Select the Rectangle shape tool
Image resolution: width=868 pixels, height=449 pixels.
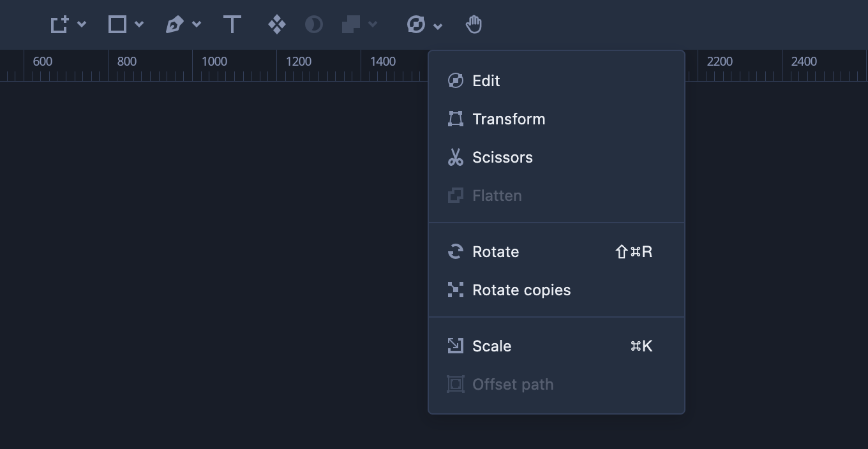(117, 25)
